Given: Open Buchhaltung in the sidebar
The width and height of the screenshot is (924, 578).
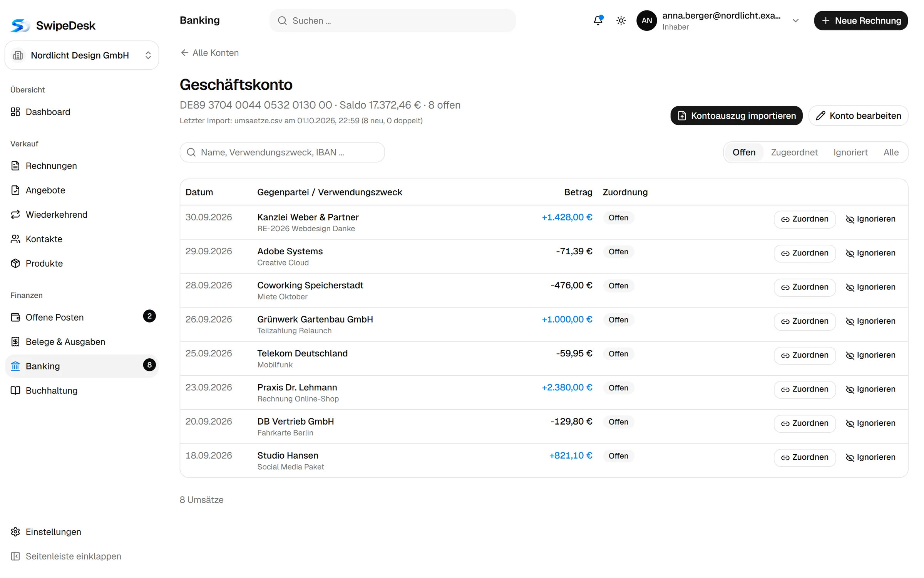Looking at the screenshot, I should (82, 390).
